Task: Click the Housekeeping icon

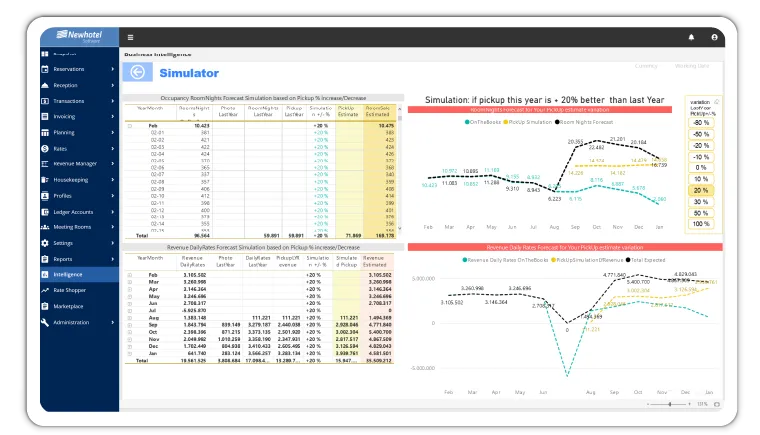Action: pyautogui.click(x=45, y=180)
